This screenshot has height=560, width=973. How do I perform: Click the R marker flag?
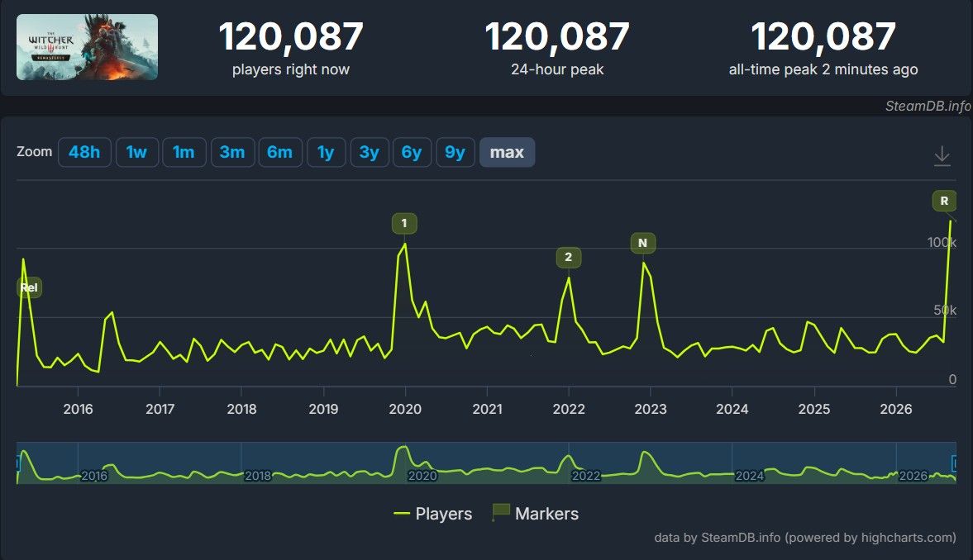(944, 201)
